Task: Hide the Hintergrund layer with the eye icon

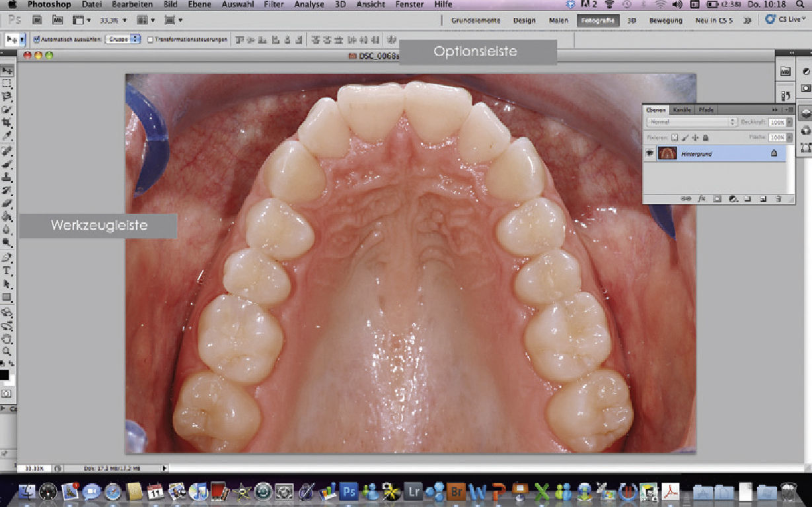Action: pyautogui.click(x=650, y=154)
